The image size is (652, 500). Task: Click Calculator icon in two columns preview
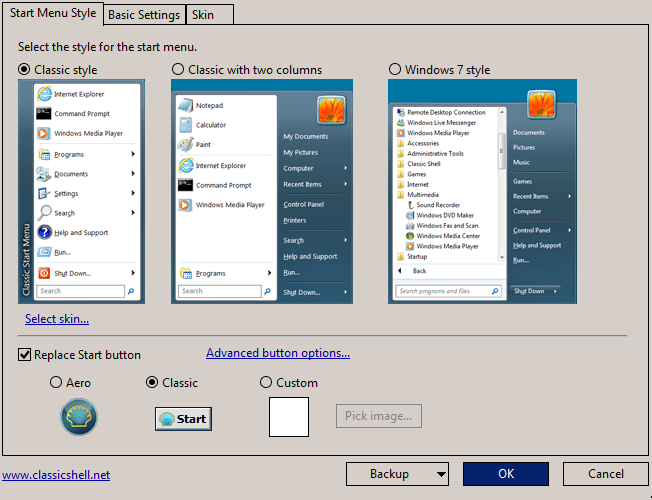click(x=185, y=125)
